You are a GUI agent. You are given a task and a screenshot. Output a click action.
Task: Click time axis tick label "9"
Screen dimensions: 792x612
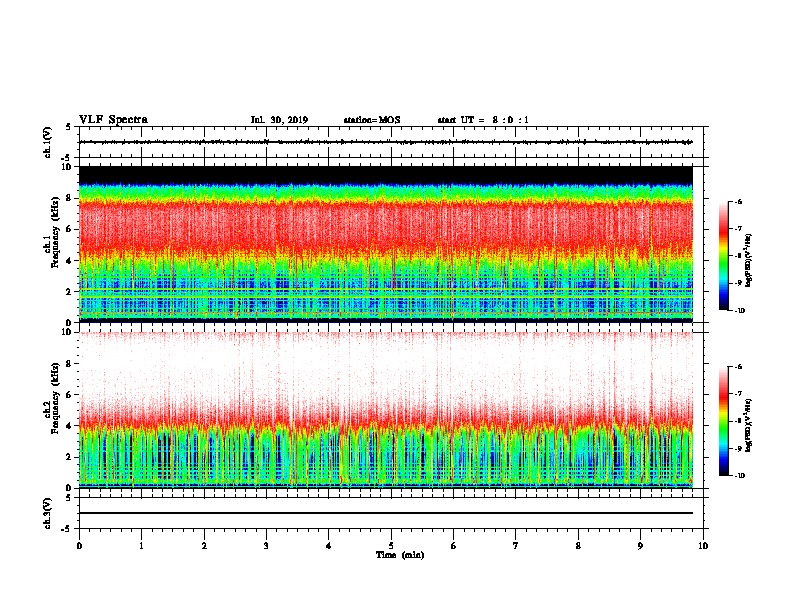(x=640, y=546)
